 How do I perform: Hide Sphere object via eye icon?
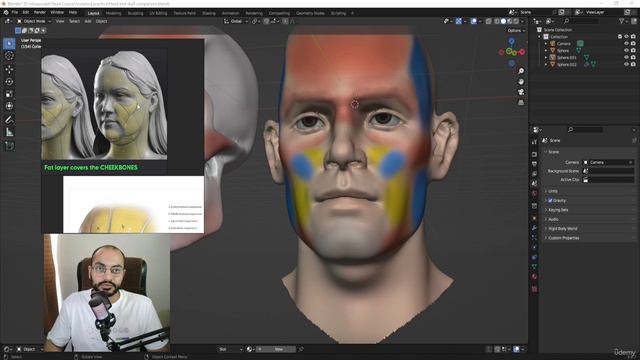pyautogui.click(x=627, y=51)
